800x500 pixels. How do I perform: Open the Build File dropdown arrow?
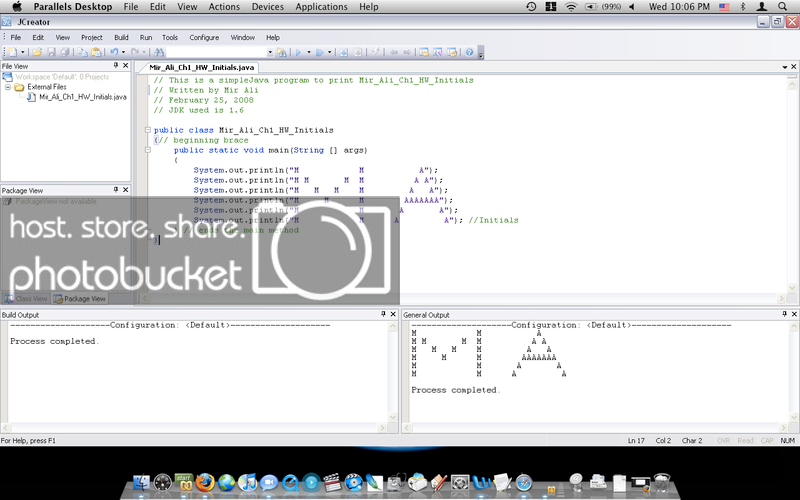(308, 52)
